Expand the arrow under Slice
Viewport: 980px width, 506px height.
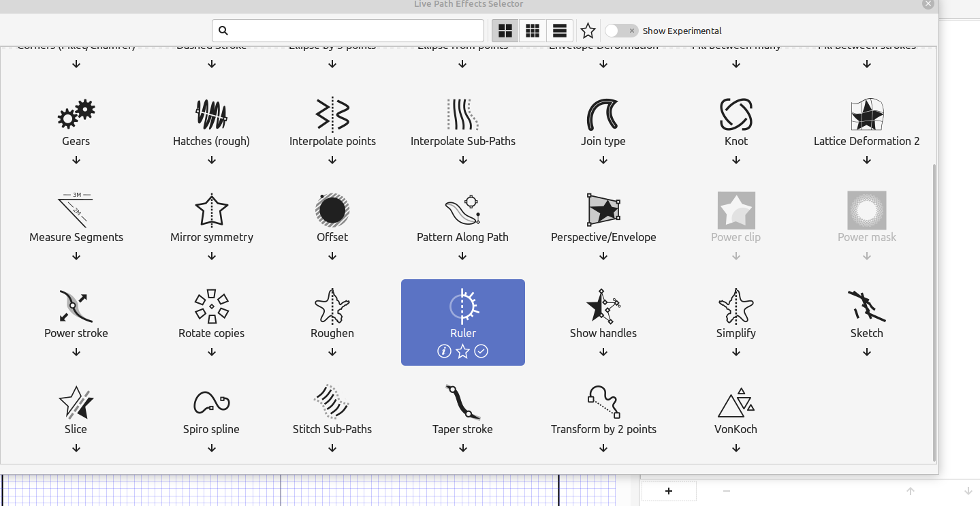coord(76,448)
